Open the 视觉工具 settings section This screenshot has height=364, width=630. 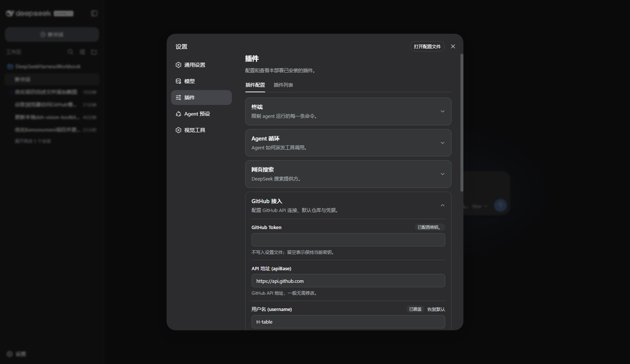[x=201, y=130]
